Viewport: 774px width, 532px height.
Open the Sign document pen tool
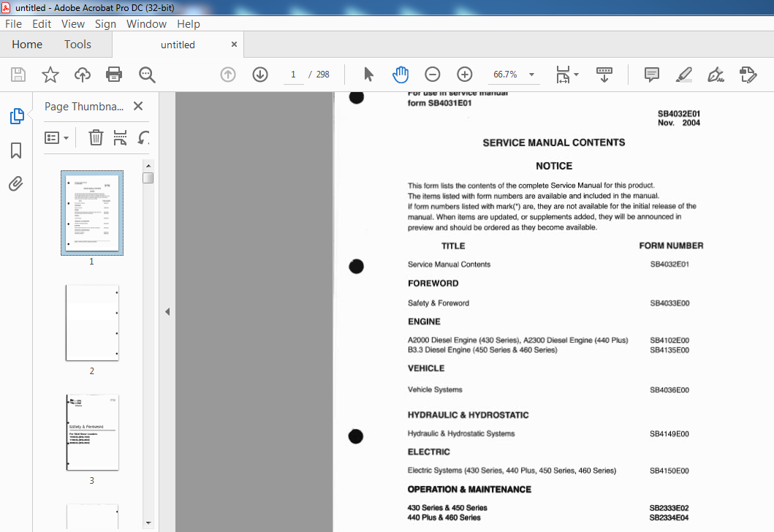[x=716, y=75]
